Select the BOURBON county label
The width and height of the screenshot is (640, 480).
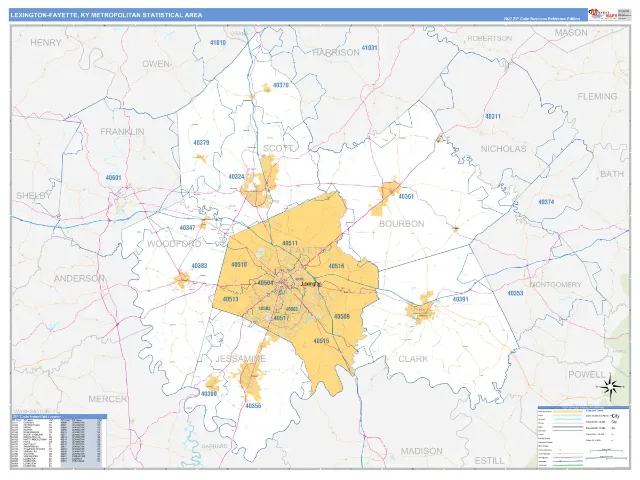(402, 224)
